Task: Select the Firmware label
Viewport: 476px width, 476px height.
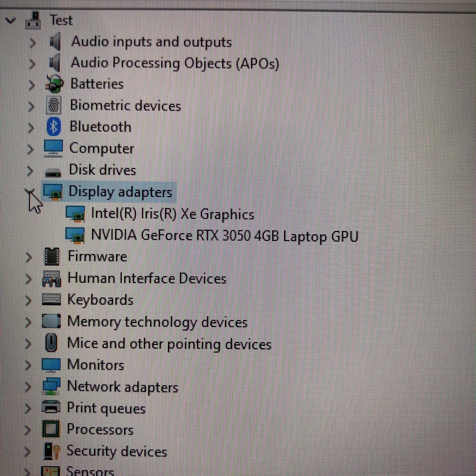Action: [x=97, y=256]
